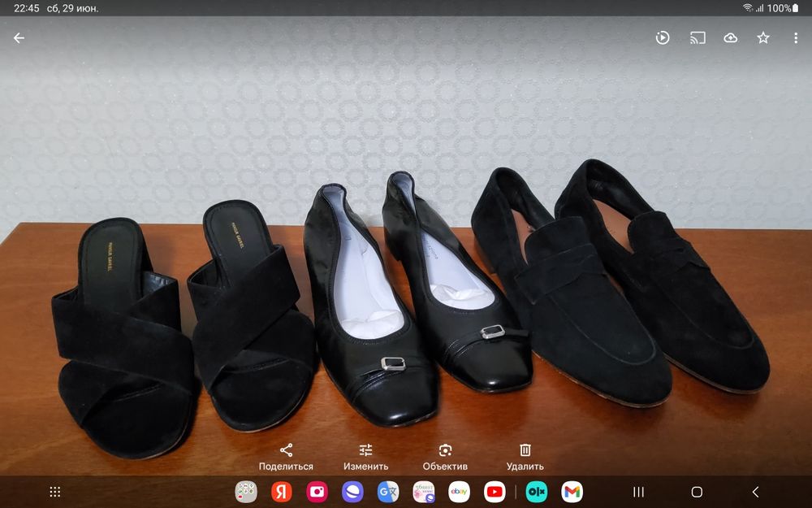Tap the 22:45 clock in the status bar
The width and height of the screenshot is (812, 508).
[27, 8]
